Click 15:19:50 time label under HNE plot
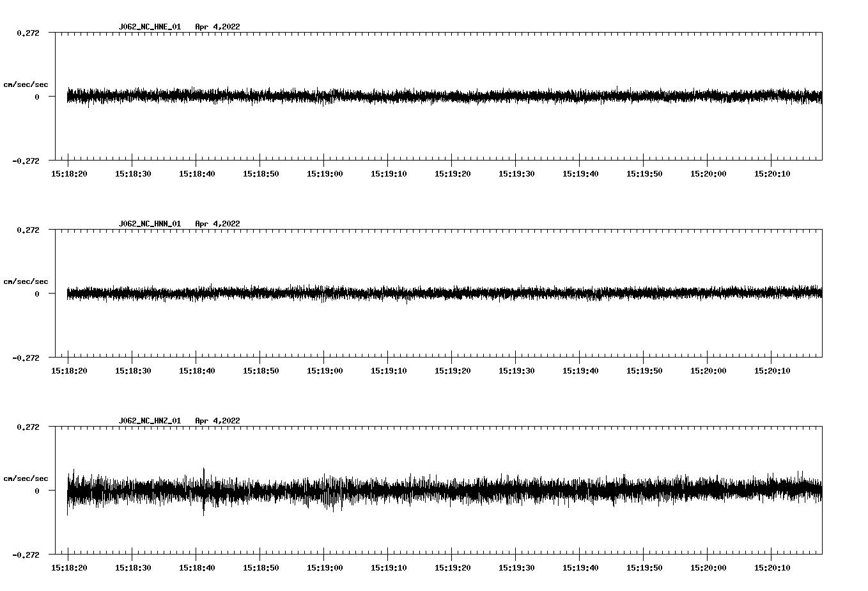The height and width of the screenshot is (591, 868). tap(644, 174)
